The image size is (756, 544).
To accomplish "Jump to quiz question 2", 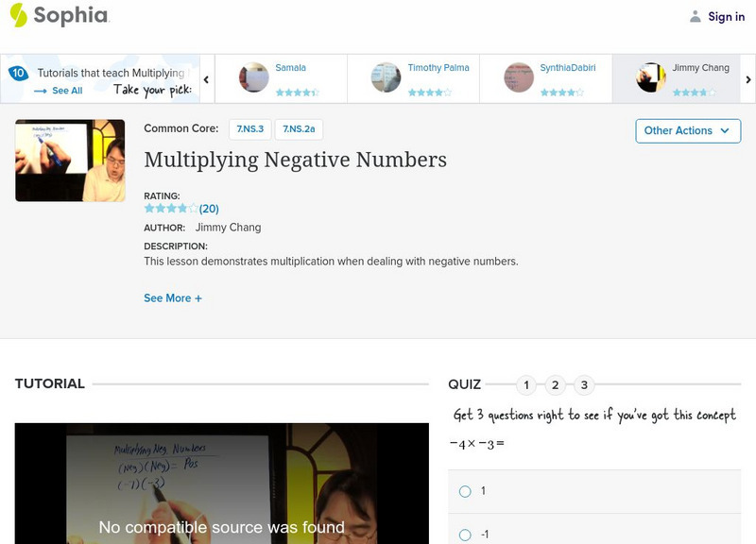I will [x=556, y=385].
